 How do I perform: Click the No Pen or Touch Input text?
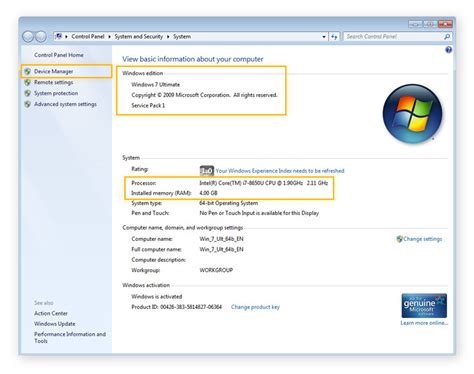coord(259,213)
